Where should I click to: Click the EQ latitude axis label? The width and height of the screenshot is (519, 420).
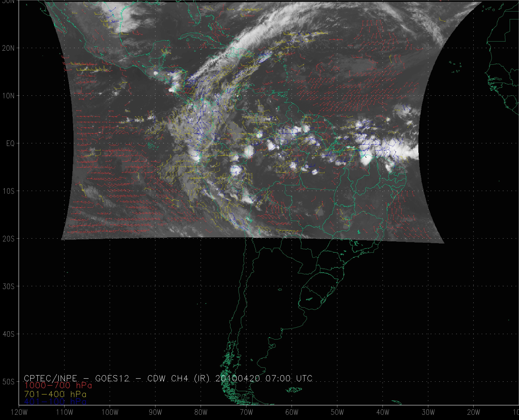pos(10,143)
